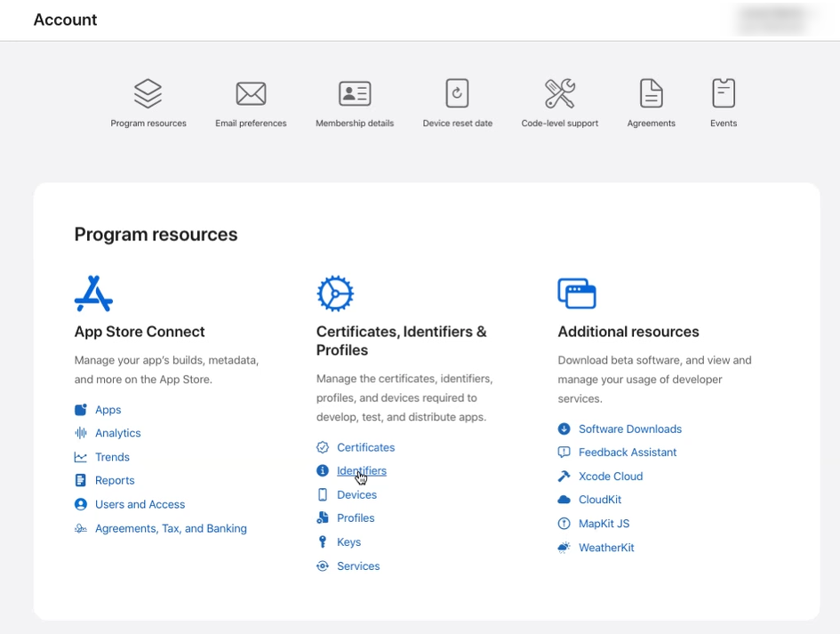The image size is (840, 634).
Task: Click the Program resources stack icon
Action: 148,93
